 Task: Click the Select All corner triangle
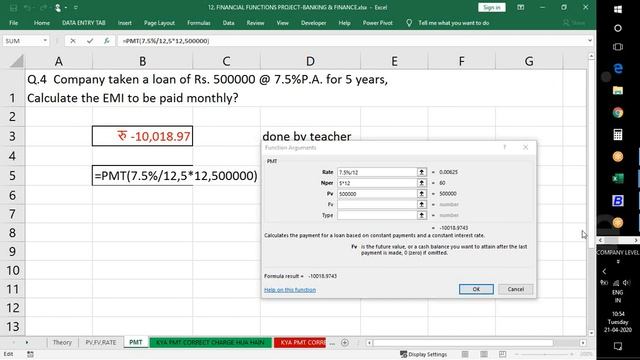[x=17, y=61]
